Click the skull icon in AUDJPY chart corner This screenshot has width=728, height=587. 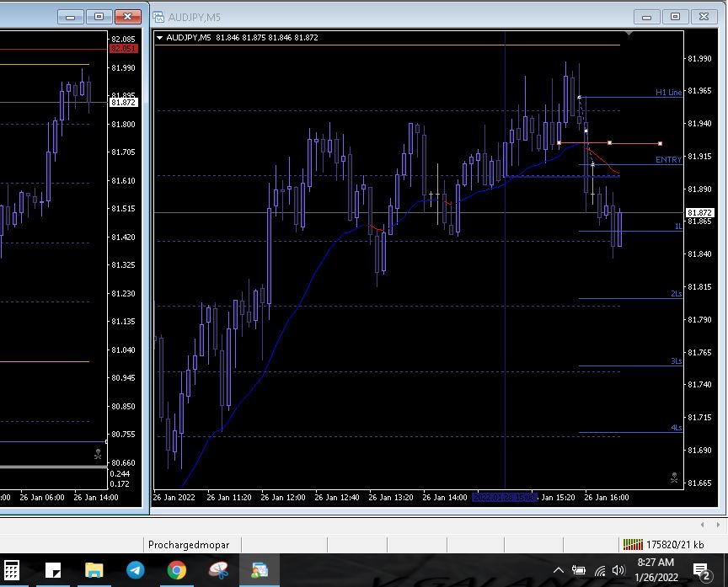(x=673, y=478)
